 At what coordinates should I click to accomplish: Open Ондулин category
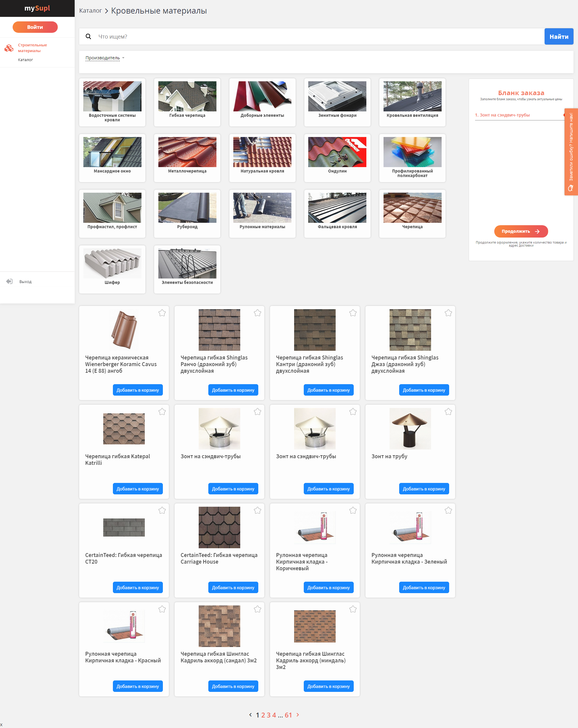point(337,158)
